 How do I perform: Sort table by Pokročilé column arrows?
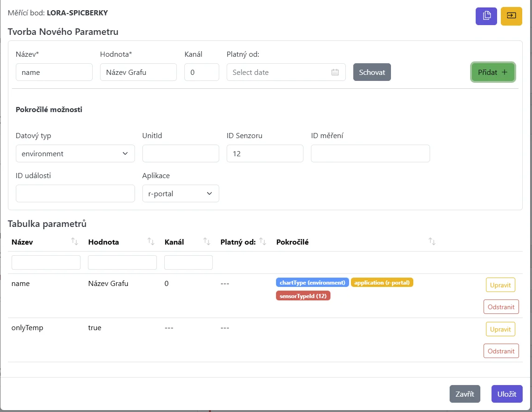432,241
